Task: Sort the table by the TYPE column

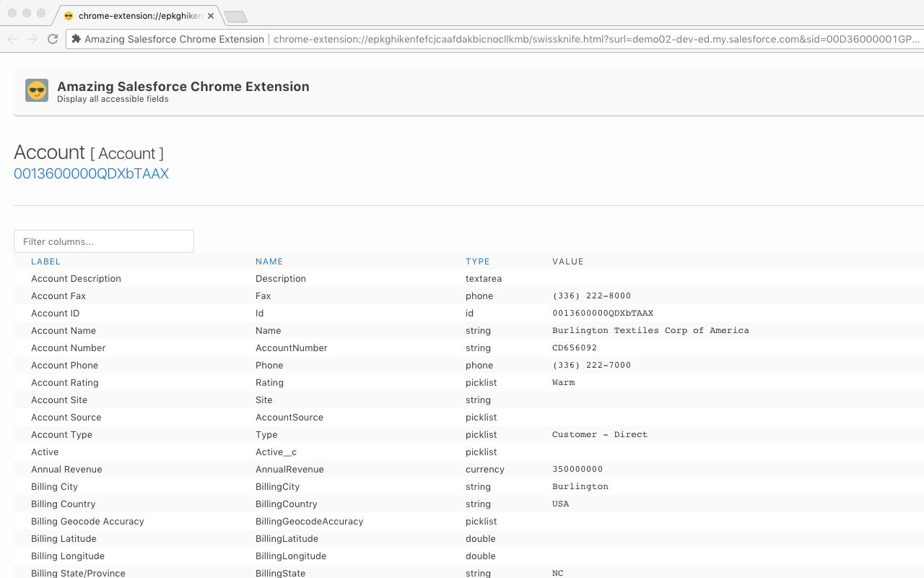Action: [x=476, y=261]
